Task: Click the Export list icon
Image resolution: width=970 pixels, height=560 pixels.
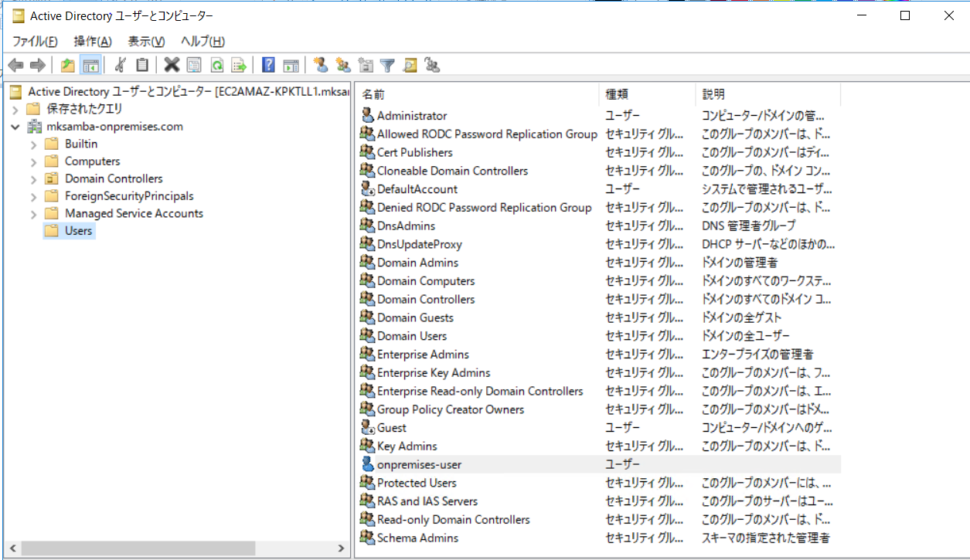Action: point(240,65)
